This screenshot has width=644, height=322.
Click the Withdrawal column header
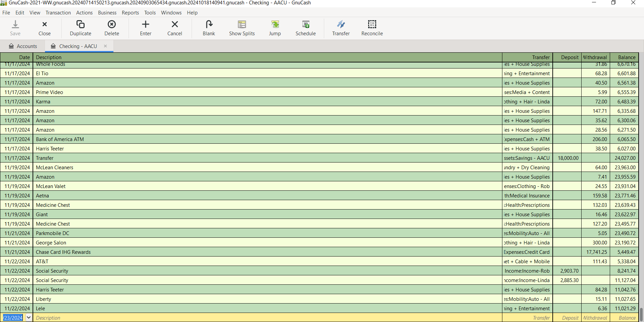pyautogui.click(x=595, y=57)
